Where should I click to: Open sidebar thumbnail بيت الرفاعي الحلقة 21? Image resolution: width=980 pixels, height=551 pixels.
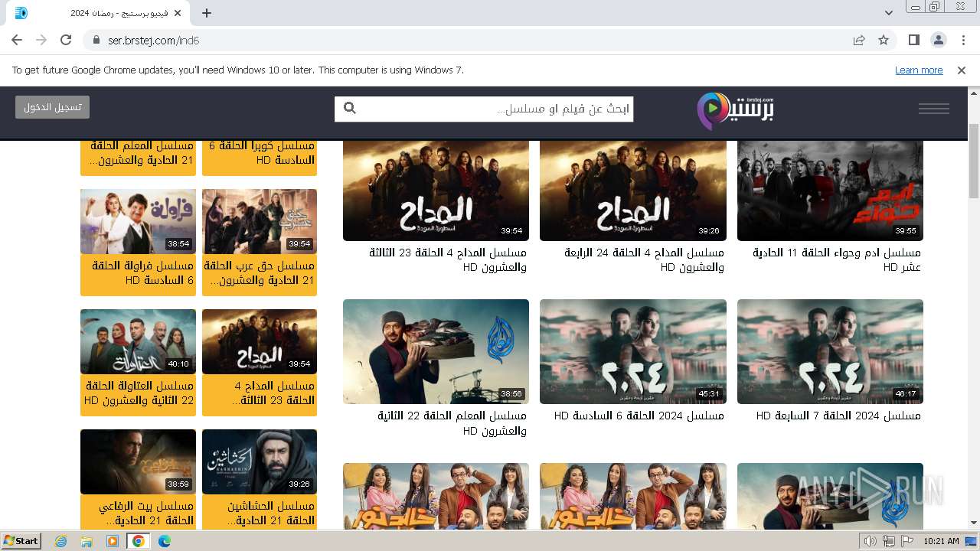(138, 461)
